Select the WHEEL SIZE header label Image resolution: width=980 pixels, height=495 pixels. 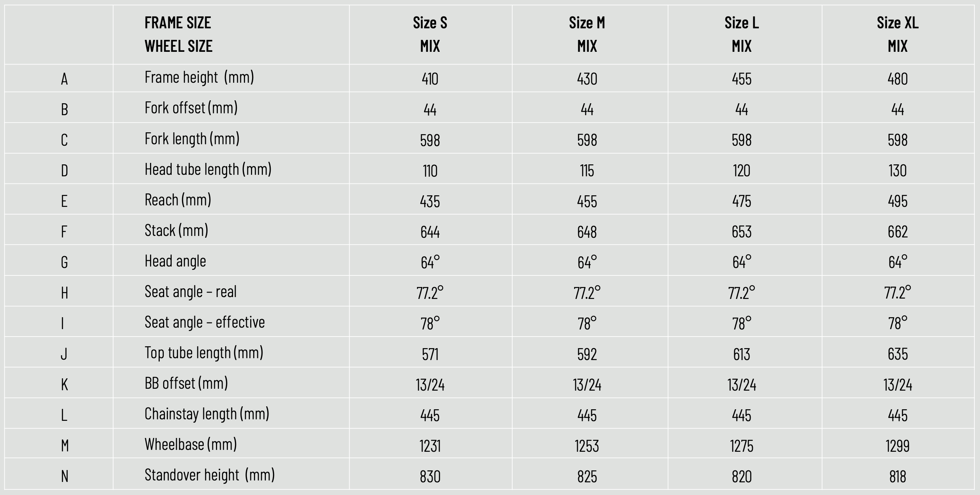[x=178, y=46]
